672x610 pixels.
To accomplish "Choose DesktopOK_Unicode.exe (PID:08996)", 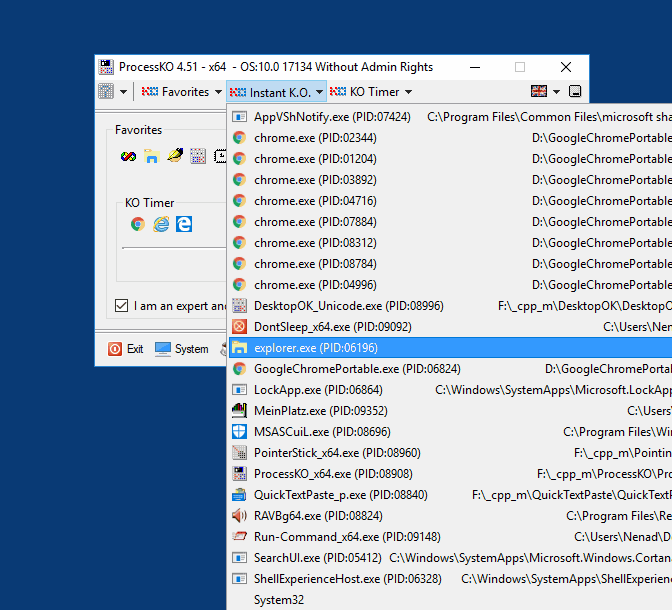I will tap(450, 306).
